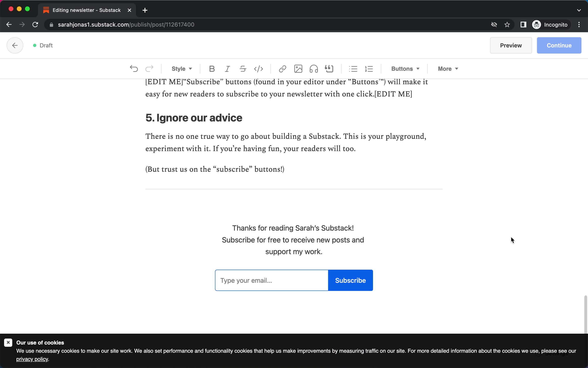Click the Draft status indicator
Image resolution: width=588 pixels, height=368 pixels.
[43, 46]
